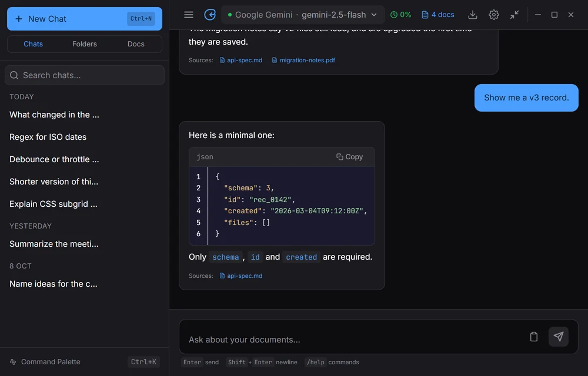This screenshot has width=588, height=376.
Task: Switch to the Chats tab
Action: pos(33,44)
